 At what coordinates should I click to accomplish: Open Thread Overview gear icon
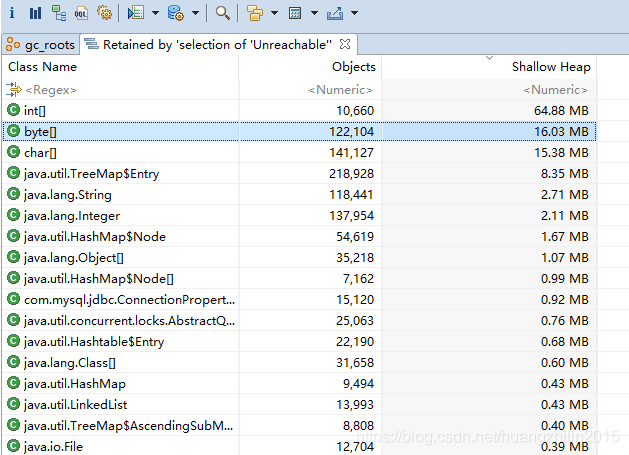pos(104,13)
